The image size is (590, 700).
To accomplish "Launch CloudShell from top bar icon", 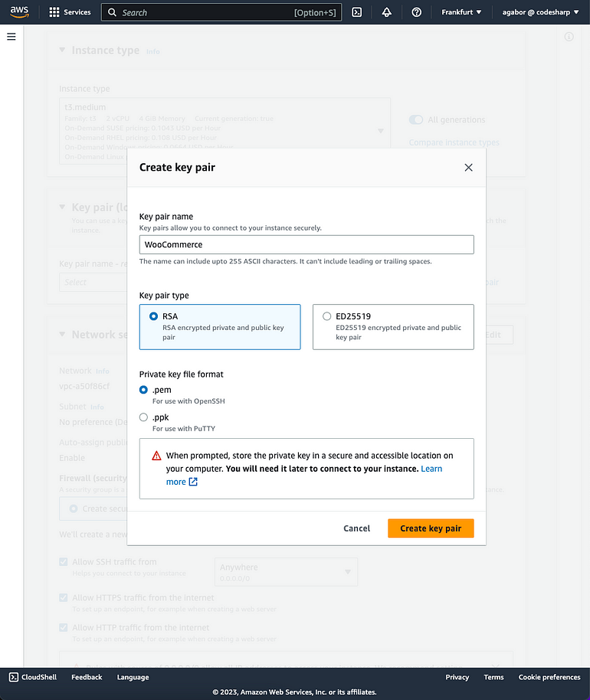I will pyautogui.click(x=356, y=12).
